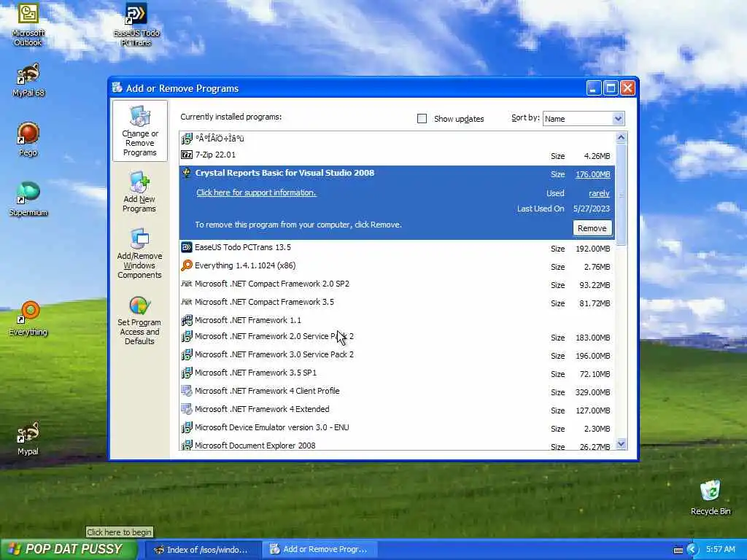This screenshot has height=560, width=747.
Task: Select the Pego desktop icon
Action: click(x=28, y=139)
